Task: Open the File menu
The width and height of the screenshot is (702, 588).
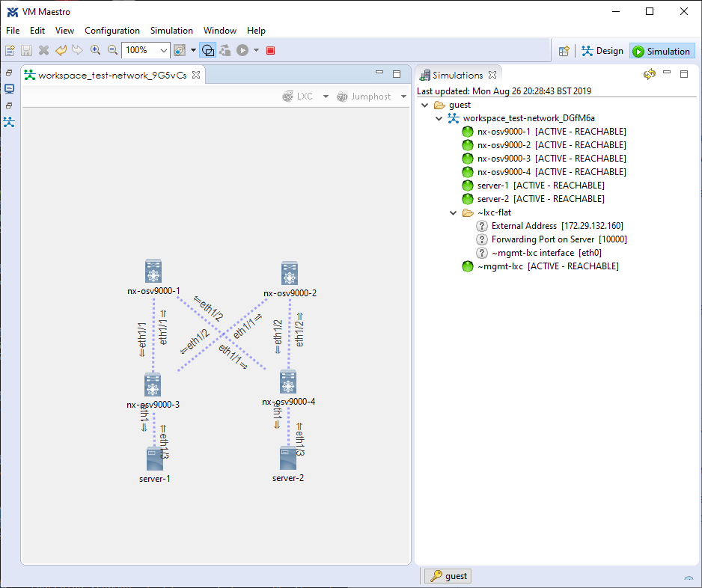Action: (x=13, y=31)
